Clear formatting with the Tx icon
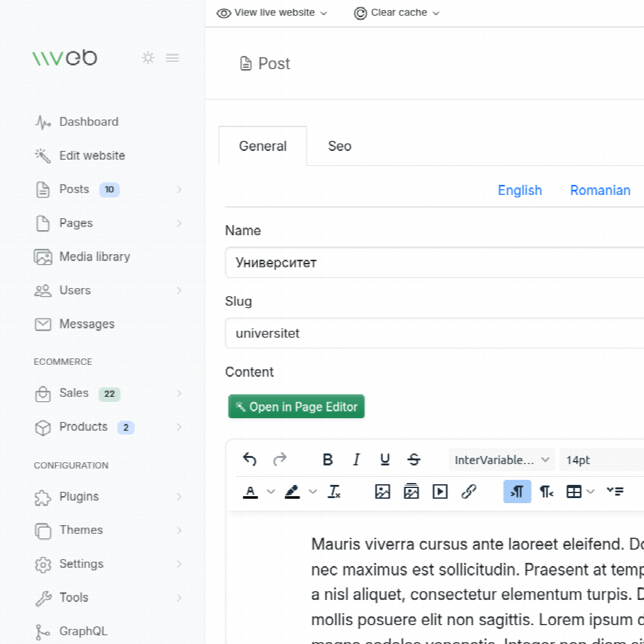This screenshot has height=644, width=644. point(334,492)
